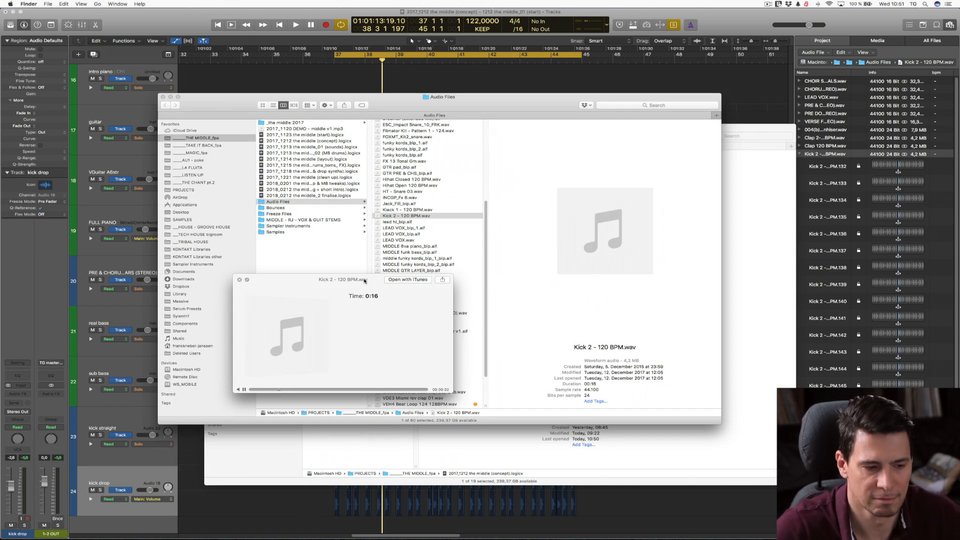The width and height of the screenshot is (960, 540).
Task: Click the Quick Look playback progress bar
Action: (339, 389)
